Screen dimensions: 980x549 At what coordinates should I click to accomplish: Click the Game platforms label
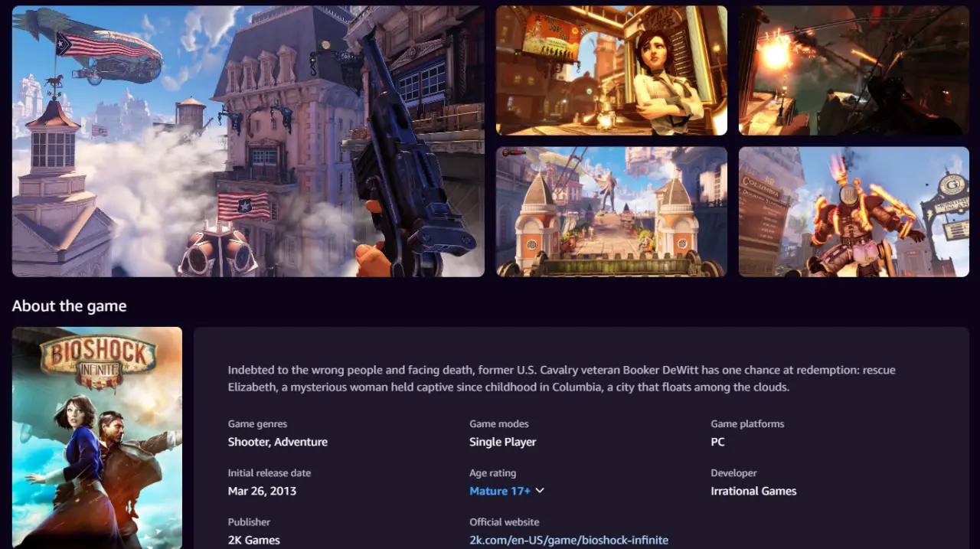tap(748, 423)
